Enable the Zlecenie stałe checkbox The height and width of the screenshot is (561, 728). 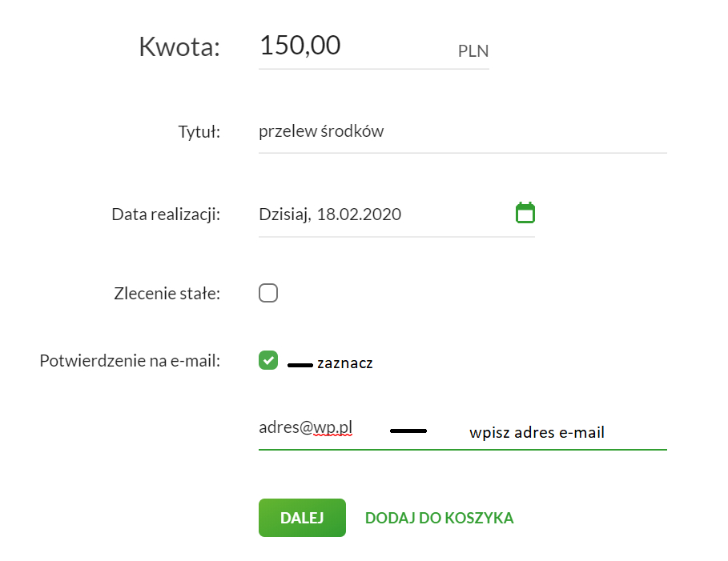click(x=268, y=293)
